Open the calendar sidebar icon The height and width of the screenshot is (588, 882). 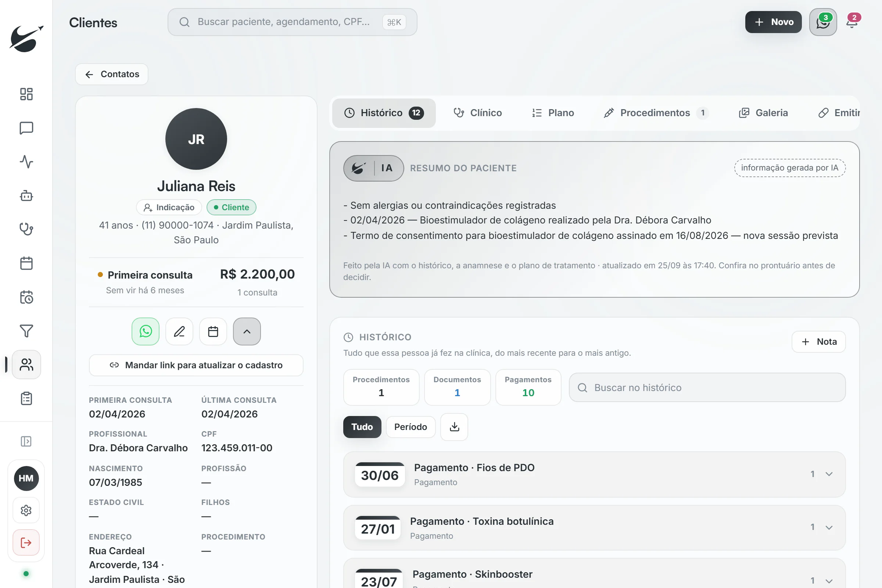[x=26, y=263]
